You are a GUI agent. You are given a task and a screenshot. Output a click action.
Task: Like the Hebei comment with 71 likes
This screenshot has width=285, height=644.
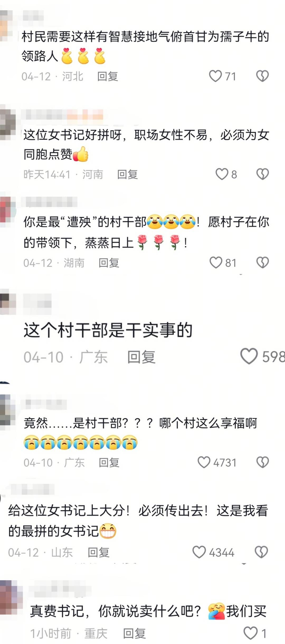[x=215, y=76]
